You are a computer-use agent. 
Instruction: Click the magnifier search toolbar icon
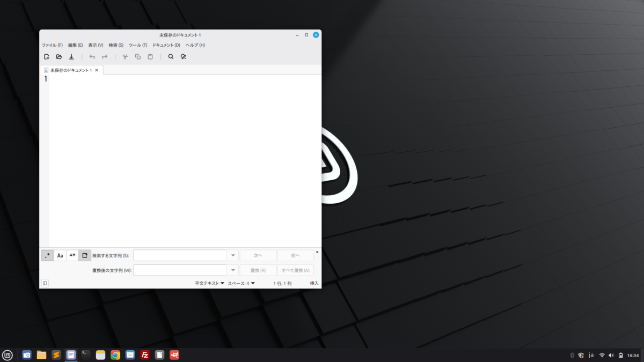171,57
